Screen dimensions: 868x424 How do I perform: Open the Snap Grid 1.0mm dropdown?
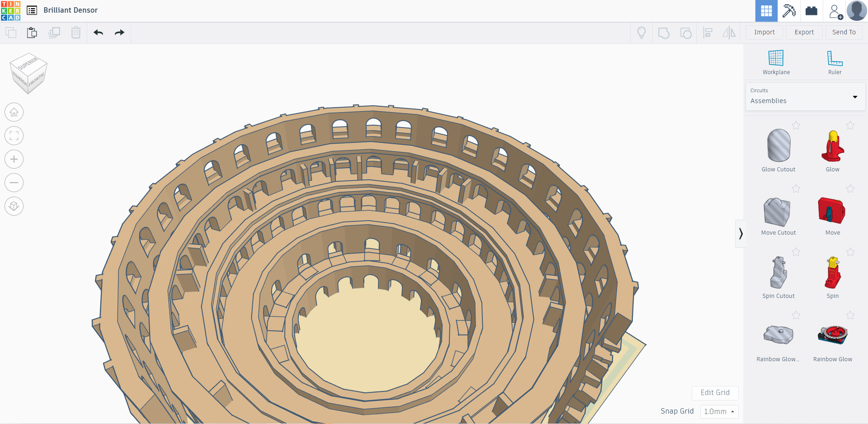[719, 411]
